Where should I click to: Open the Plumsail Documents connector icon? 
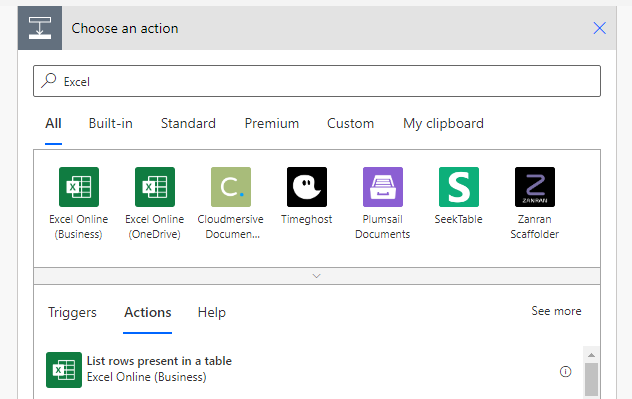(x=383, y=187)
